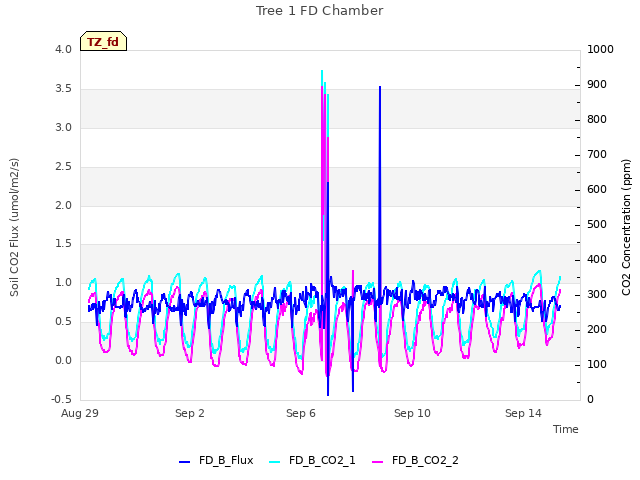640x480 pixels.
Task: Click the Aug 29 date tick label
Action: click(80, 413)
